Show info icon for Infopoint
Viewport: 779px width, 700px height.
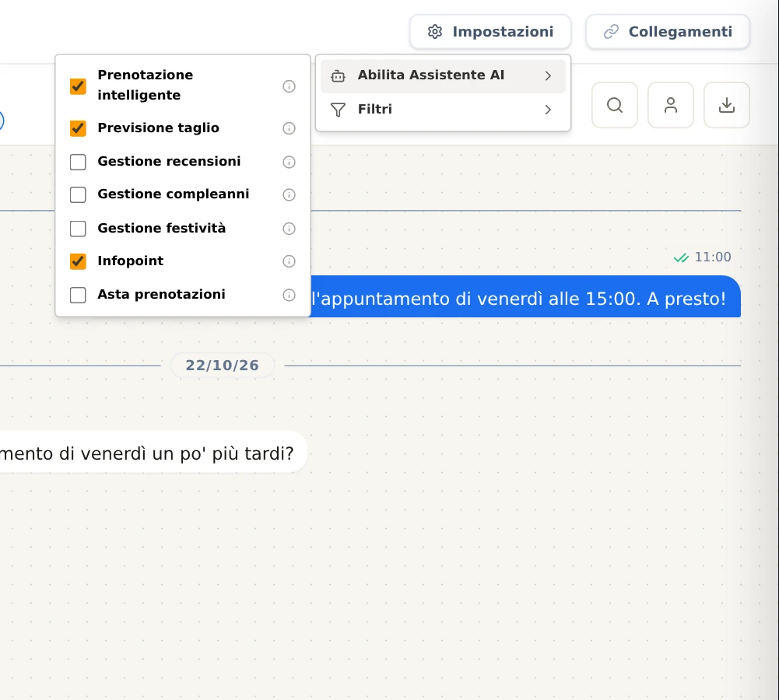click(289, 261)
